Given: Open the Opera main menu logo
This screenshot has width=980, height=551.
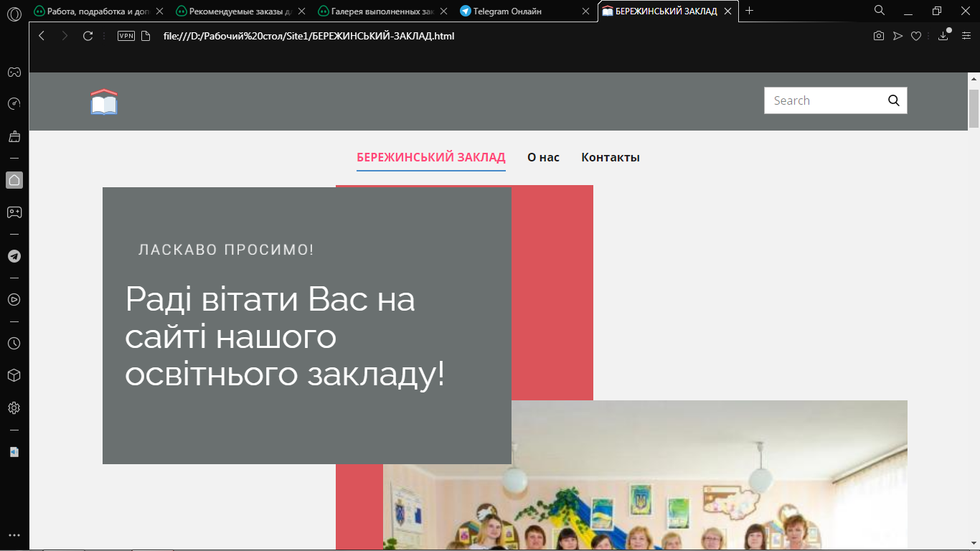Looking at the screenshot, I should (x=14, y=14).
